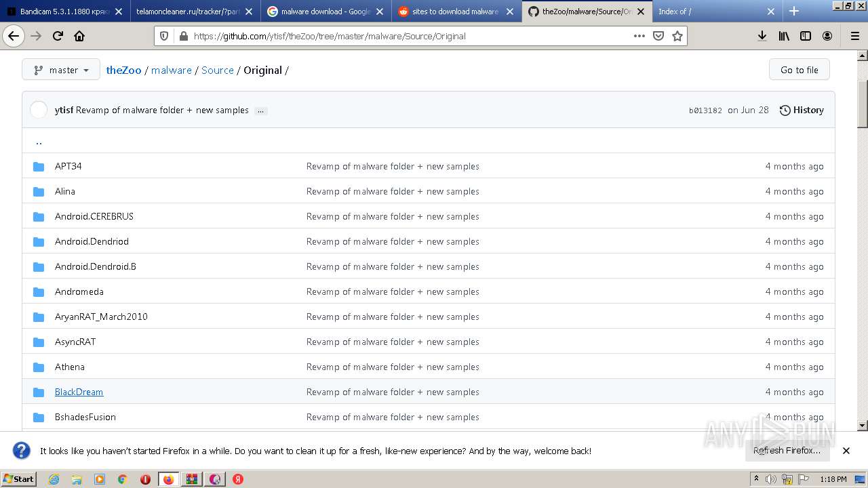Open the commit History link

pyautogui.click(x=802, y=110)
